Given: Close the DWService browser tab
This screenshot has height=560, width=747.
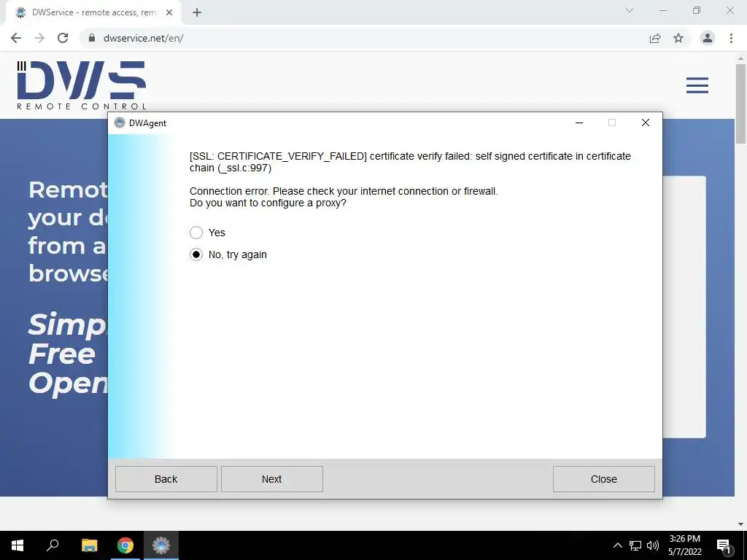Looking at the screenshot, I should pyautogui.click(x=169, y=12).
